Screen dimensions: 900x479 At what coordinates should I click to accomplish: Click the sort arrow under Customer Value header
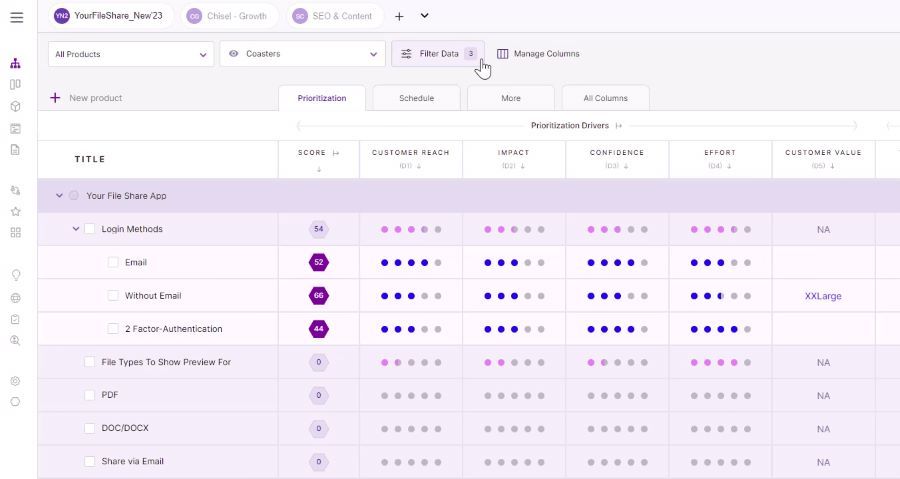pos(832,166)
